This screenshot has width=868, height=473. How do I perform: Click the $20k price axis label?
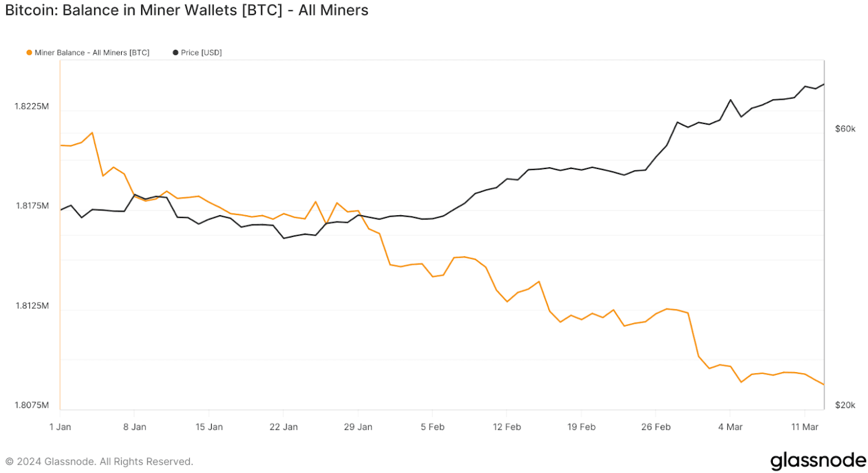[845, 405]
